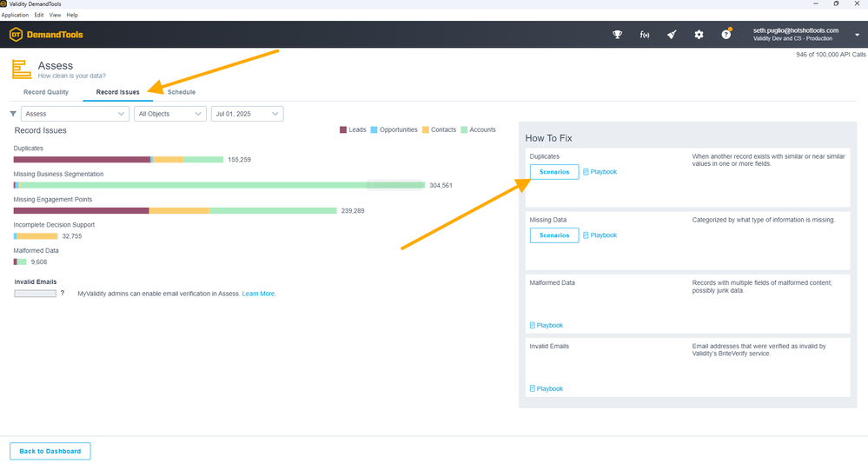Select the Record Issues tab

(118, 92)
